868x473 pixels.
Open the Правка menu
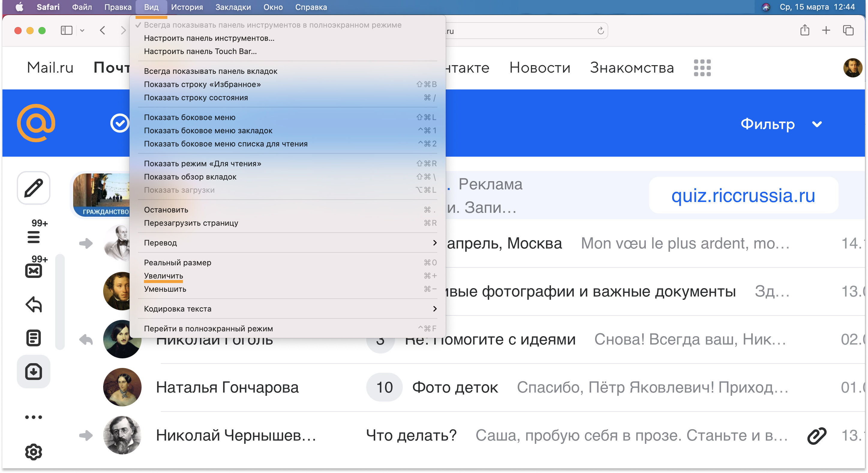(118, 7)
